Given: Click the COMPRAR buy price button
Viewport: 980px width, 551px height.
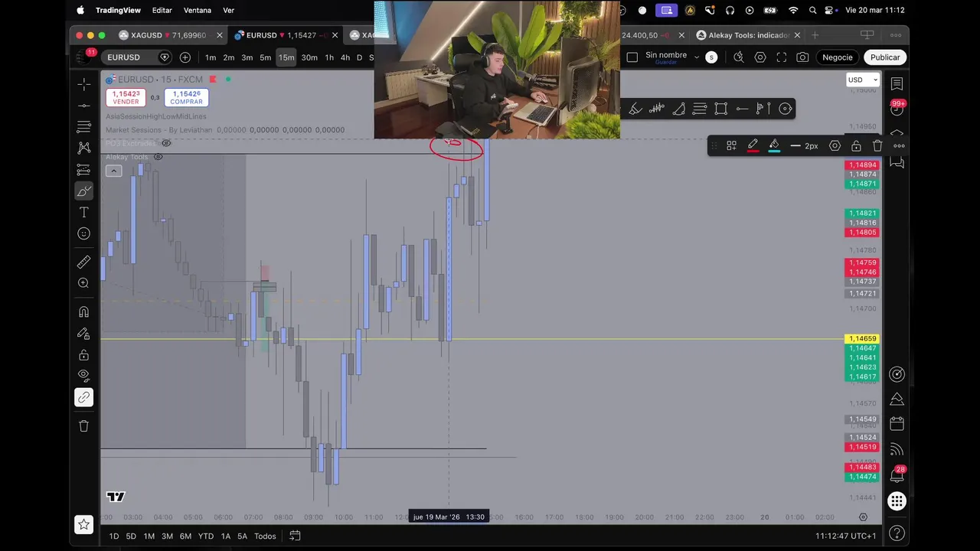Looking at the screenshot, I should click(186, 98).
